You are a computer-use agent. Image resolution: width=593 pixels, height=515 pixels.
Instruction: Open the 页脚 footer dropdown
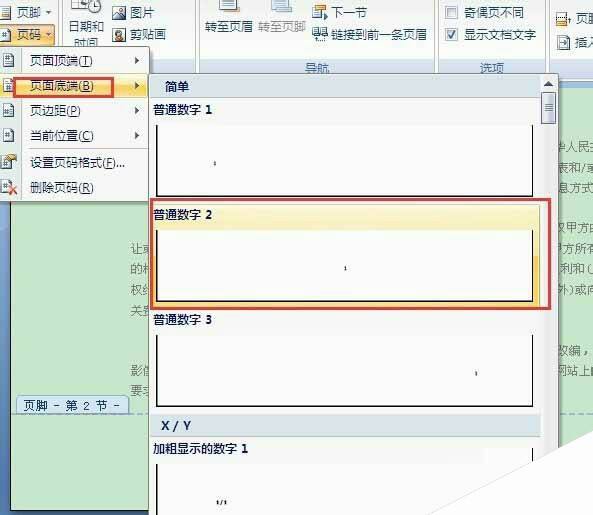(x=26, y=12)
